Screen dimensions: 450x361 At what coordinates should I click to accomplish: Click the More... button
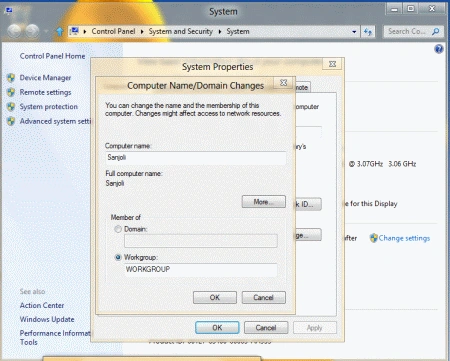pos(264,202)
